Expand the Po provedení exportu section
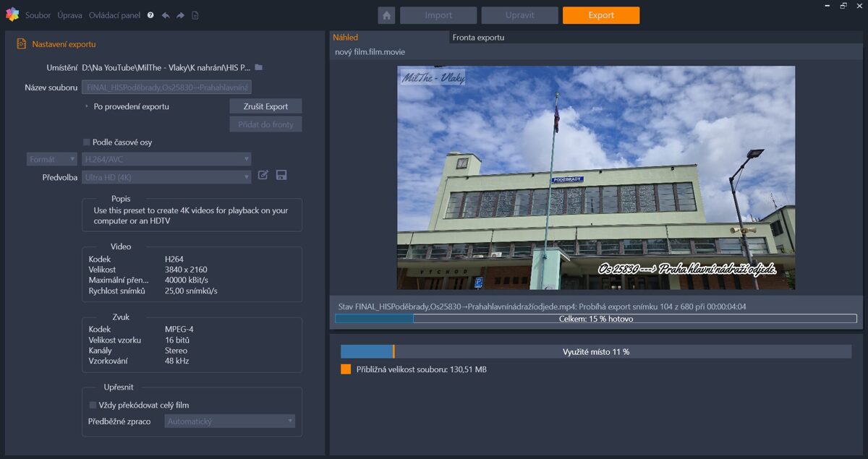The width and height of the screenshot is (868, 459). coord(86,106)
